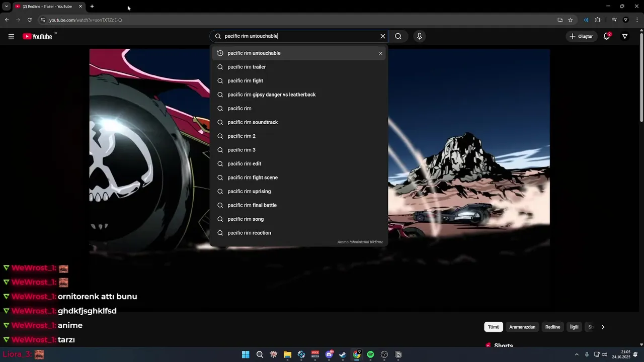Select suggestion 'pacific rim 2'
The image size is (644, 362).
point(299,136)
